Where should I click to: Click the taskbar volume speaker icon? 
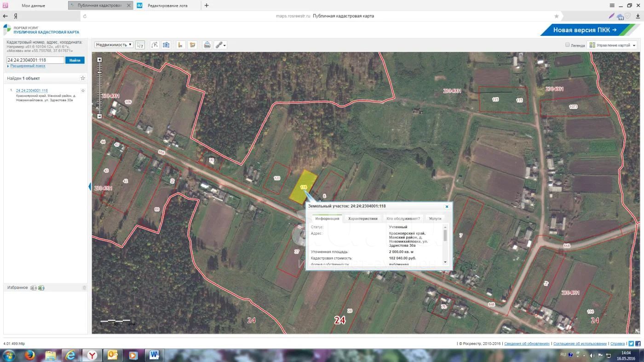coord(592,355)
